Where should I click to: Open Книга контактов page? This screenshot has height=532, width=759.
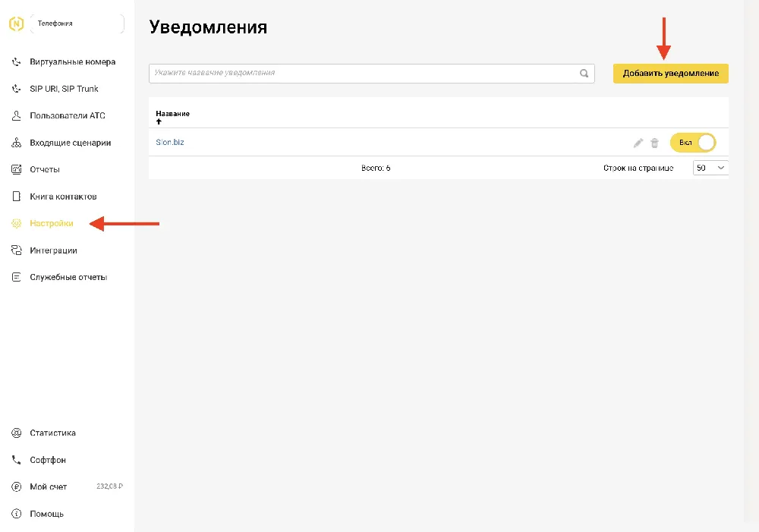pos(63,196)
